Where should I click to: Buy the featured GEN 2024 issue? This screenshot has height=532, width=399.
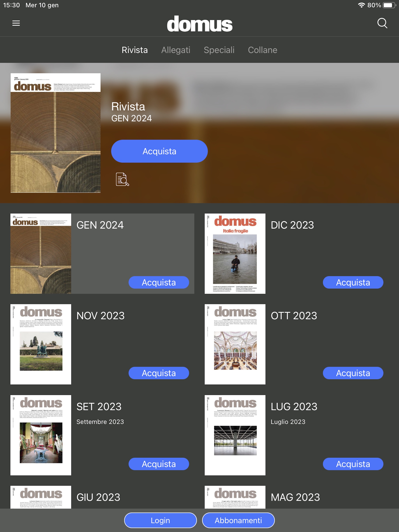click(159, 151)
